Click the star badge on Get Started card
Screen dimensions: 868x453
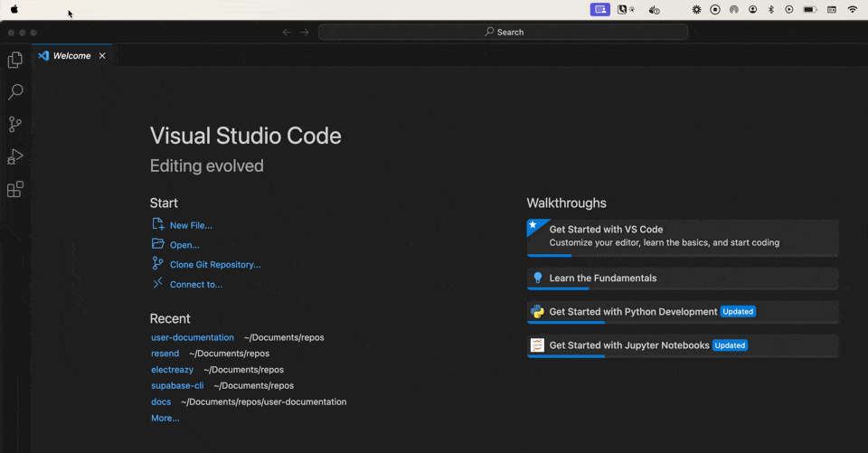click(533, 225)
